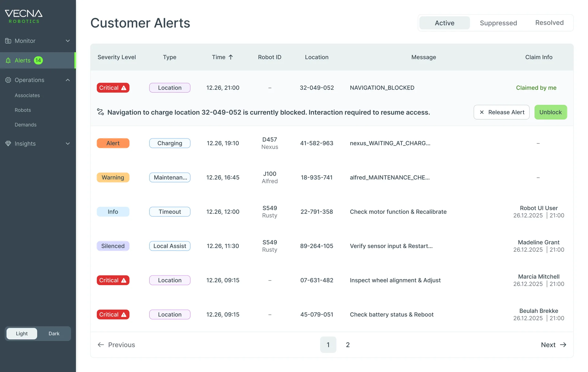Click the Time column sort arrow
The image size is (588, 372).
(x=231, y=57)
